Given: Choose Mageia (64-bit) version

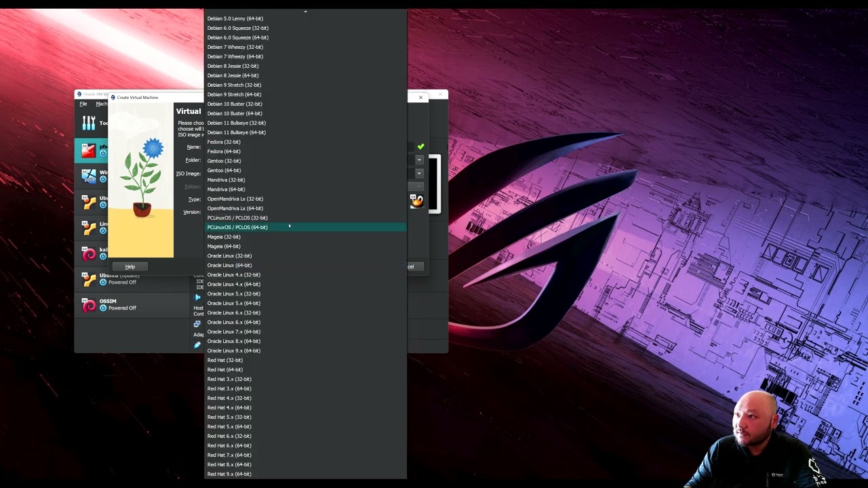Looking at the screenshot, I should pyautogui.click(x=305, y=246).
